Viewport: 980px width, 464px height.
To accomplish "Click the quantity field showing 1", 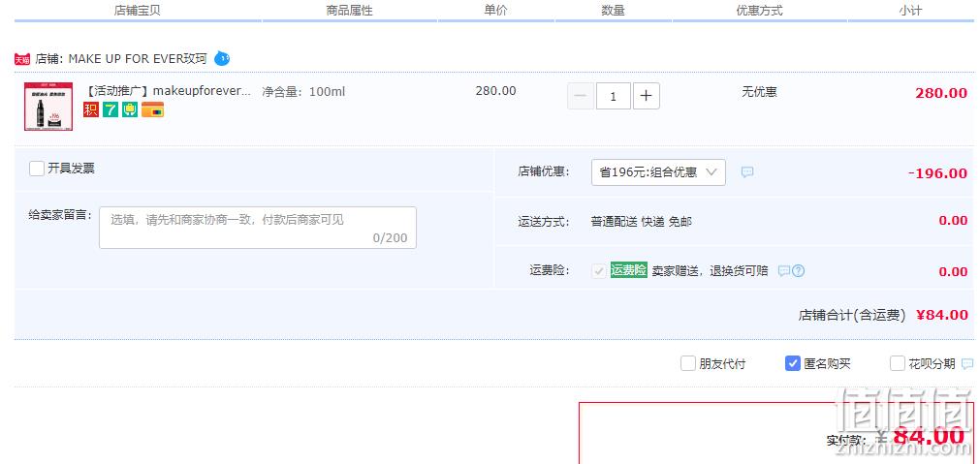I will click(614, 96).
